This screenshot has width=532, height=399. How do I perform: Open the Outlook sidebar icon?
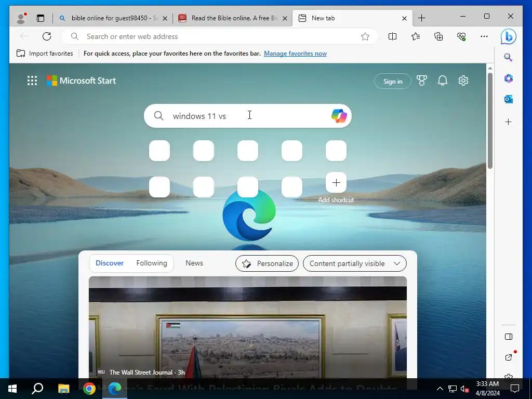click(508, 99)
